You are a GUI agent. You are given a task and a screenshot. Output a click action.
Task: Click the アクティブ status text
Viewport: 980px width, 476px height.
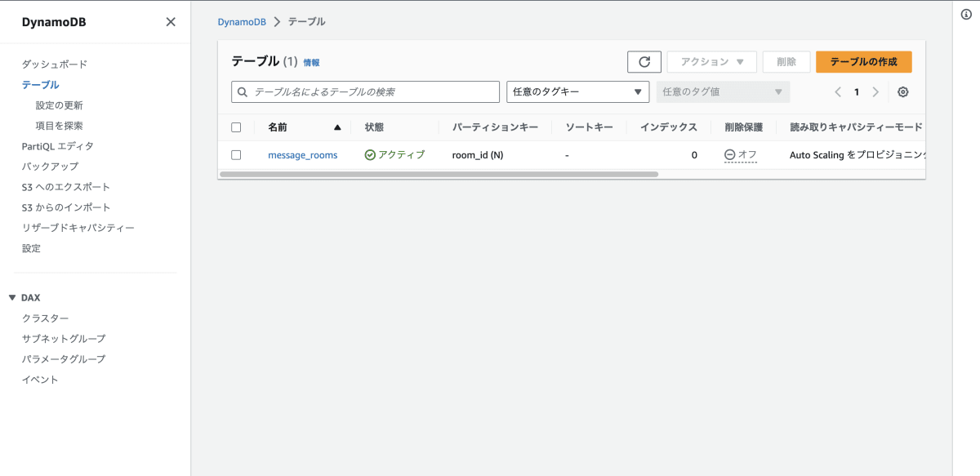402,154
